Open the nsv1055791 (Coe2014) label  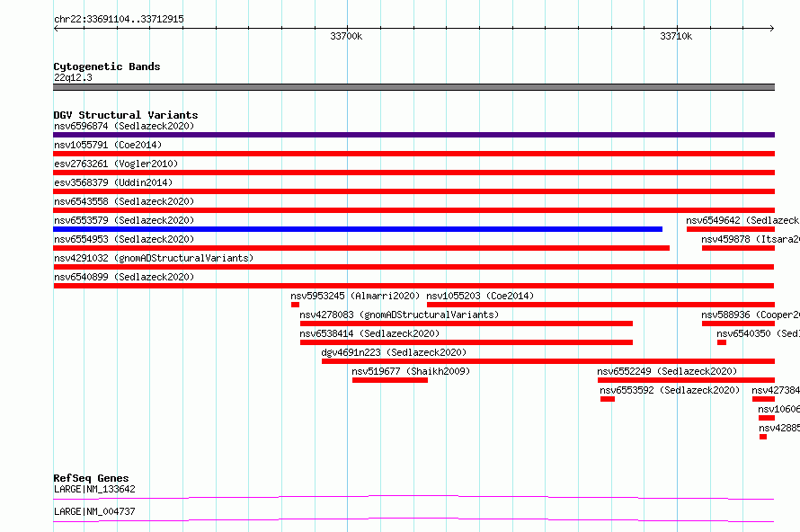pyautogui.click(x=108, y=145)
